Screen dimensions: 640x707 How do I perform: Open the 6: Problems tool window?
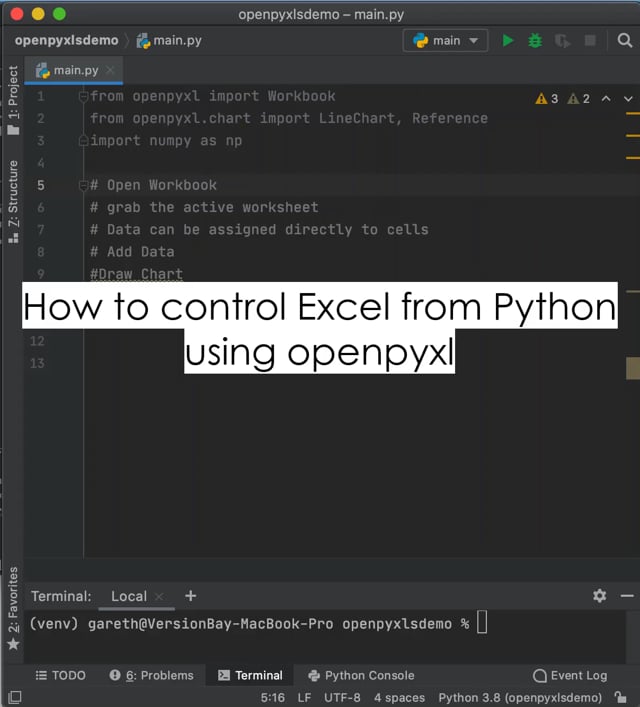[x=152, y=675]
